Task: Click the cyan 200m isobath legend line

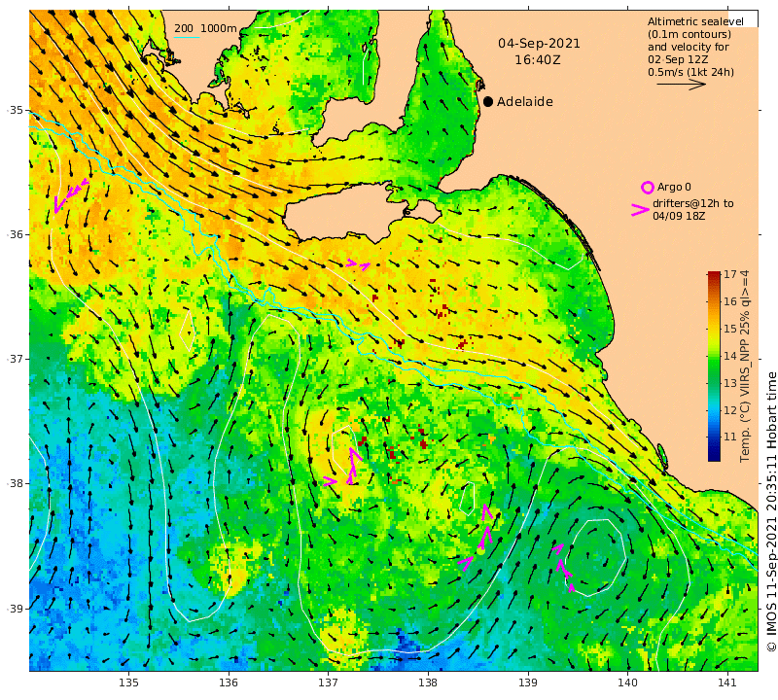Action: [187, 37]
